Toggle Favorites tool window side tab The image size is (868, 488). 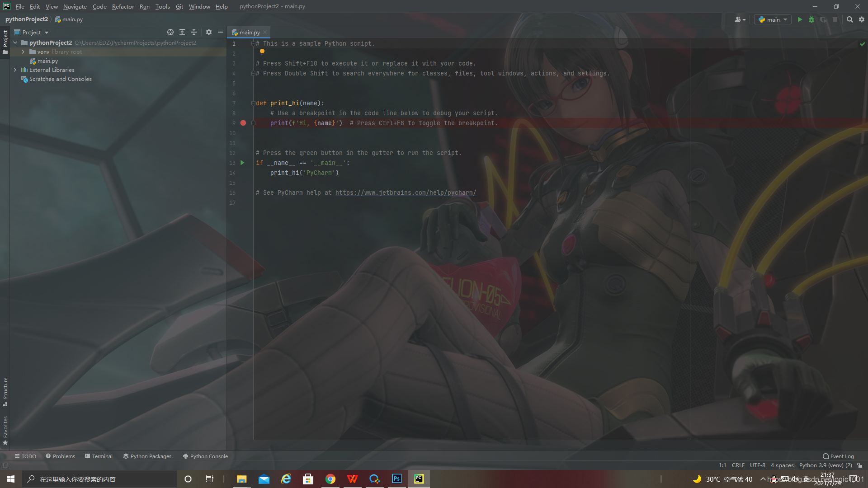5,430
